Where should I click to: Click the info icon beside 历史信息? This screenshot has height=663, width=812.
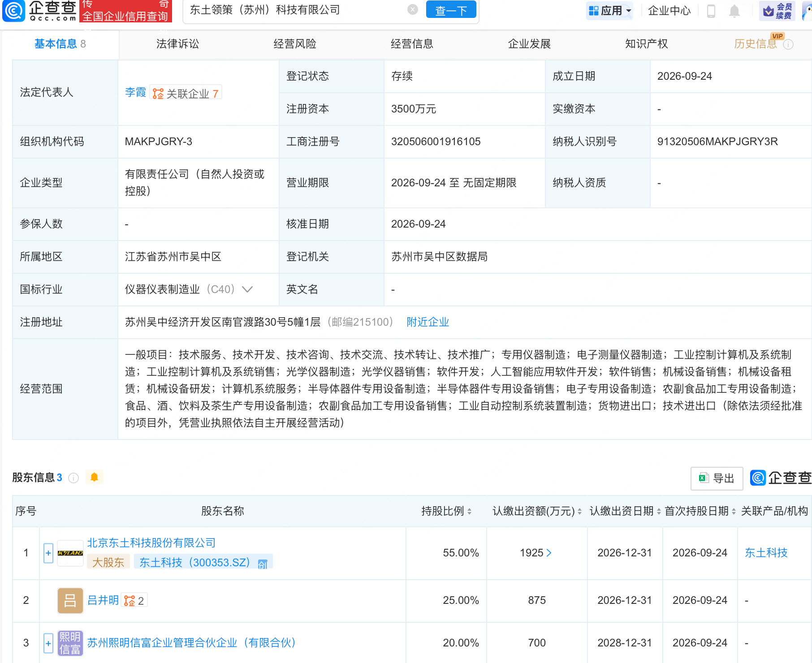point(789,44)
